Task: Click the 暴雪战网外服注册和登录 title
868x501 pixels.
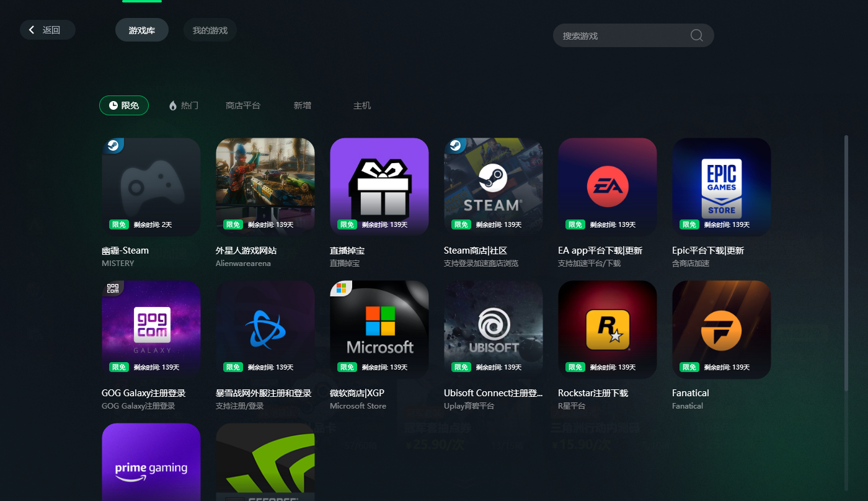Action: (263, 393)
